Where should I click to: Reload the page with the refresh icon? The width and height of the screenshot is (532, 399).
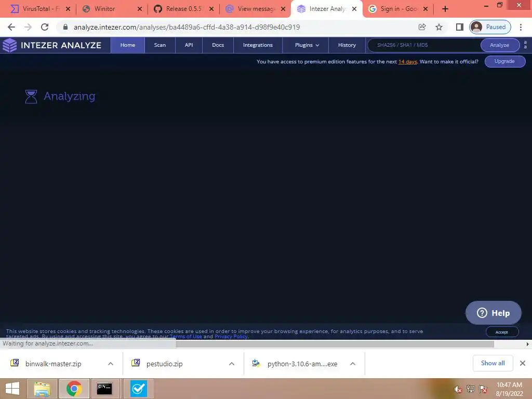click(45, 27)
